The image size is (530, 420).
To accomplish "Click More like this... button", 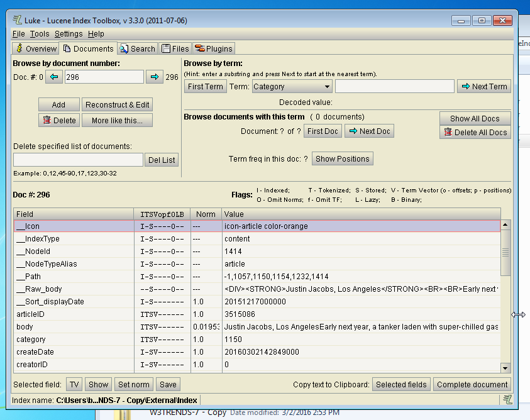I will tap(117, 120).
